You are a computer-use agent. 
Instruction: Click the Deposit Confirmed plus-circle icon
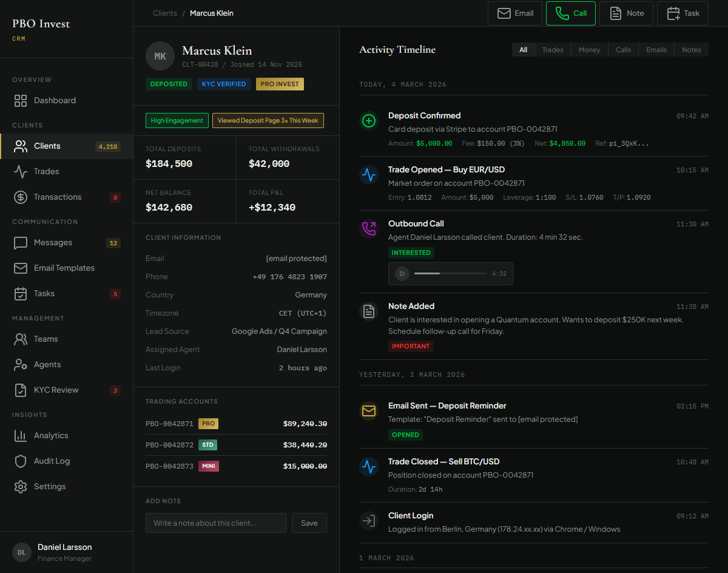(x=369, y=121)
